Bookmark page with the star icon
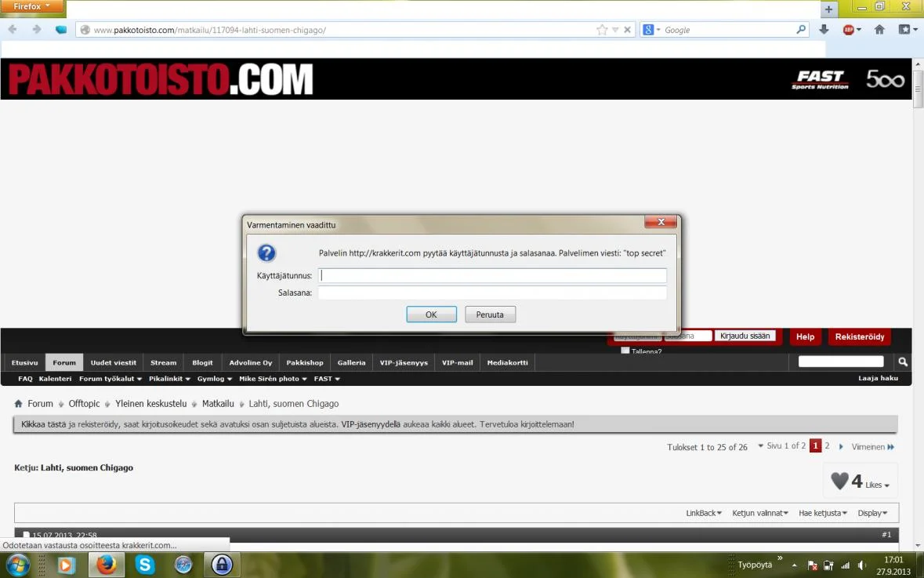924x578 pixels. point(601,30)
